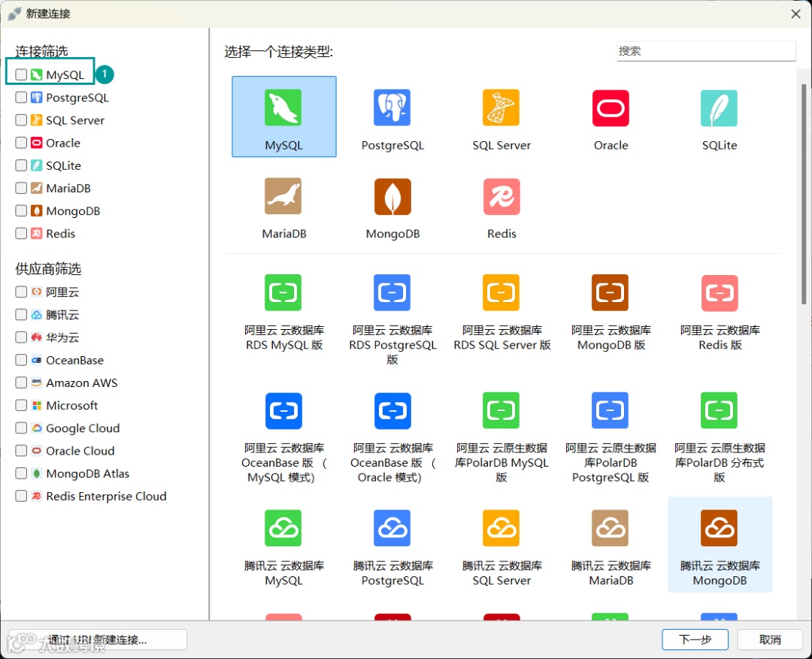This screenshot has height=659, width=812.
Task: Pick the MongoDB leaf icon
Action: pyautogui.click(x=392, y=196)
